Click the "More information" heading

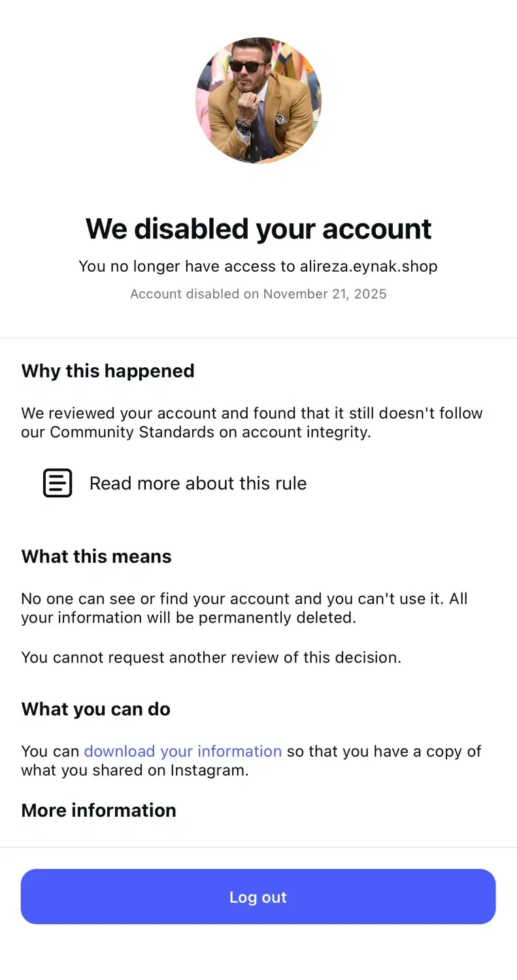click(99, 811)
